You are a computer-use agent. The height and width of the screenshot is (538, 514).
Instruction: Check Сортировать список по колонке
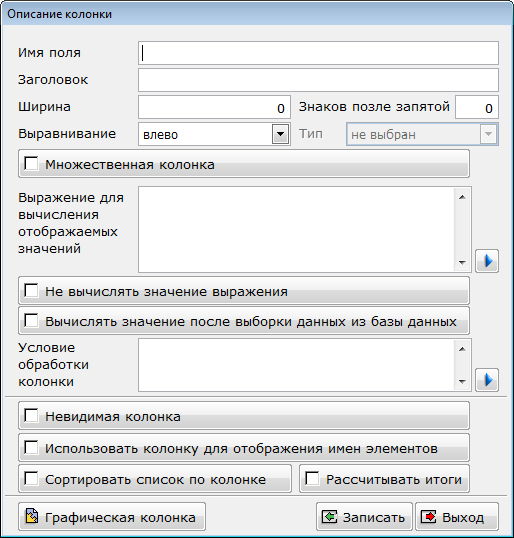(31, 478)
